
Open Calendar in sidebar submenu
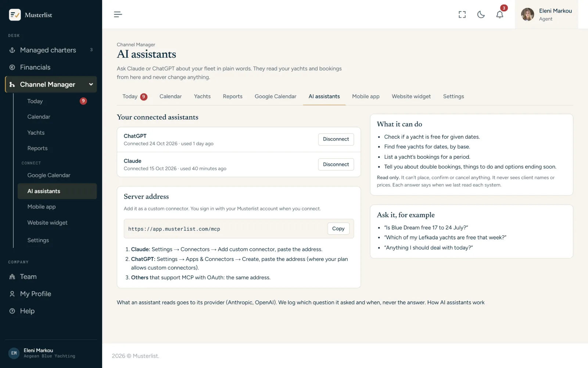coord(57,117)
